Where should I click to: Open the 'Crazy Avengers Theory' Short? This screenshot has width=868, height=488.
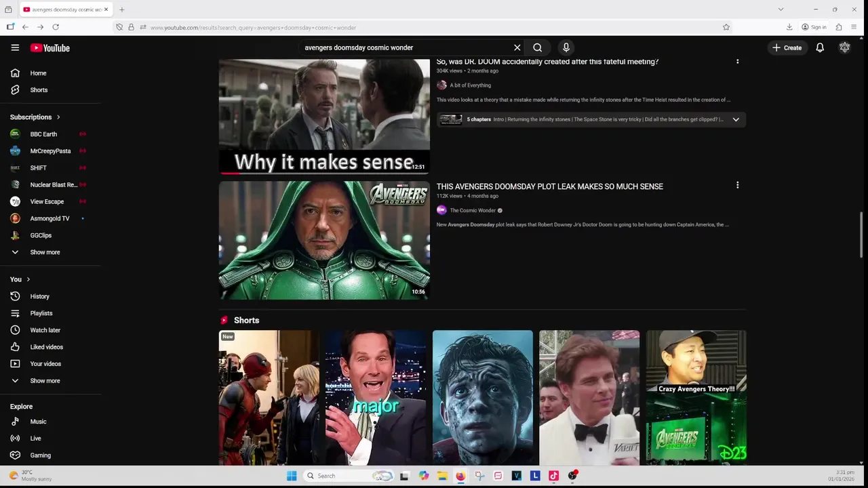[x=696, y=398]
